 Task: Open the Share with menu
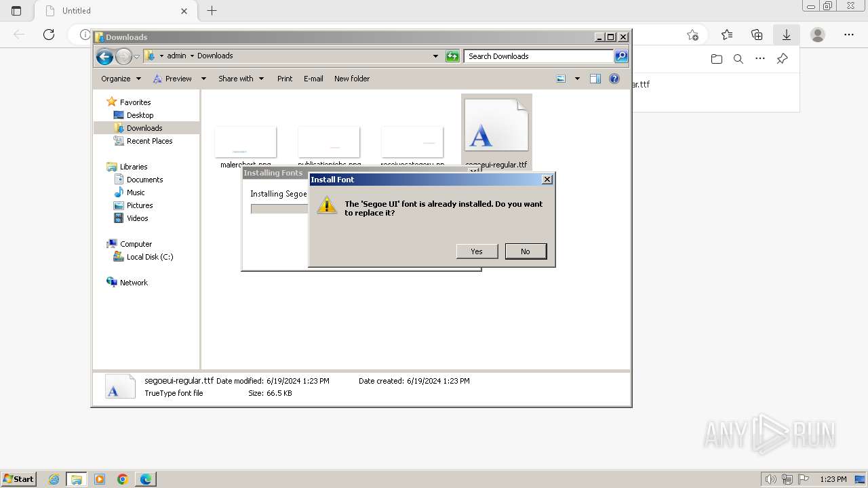pyautogui.click(x=241, y=79)
